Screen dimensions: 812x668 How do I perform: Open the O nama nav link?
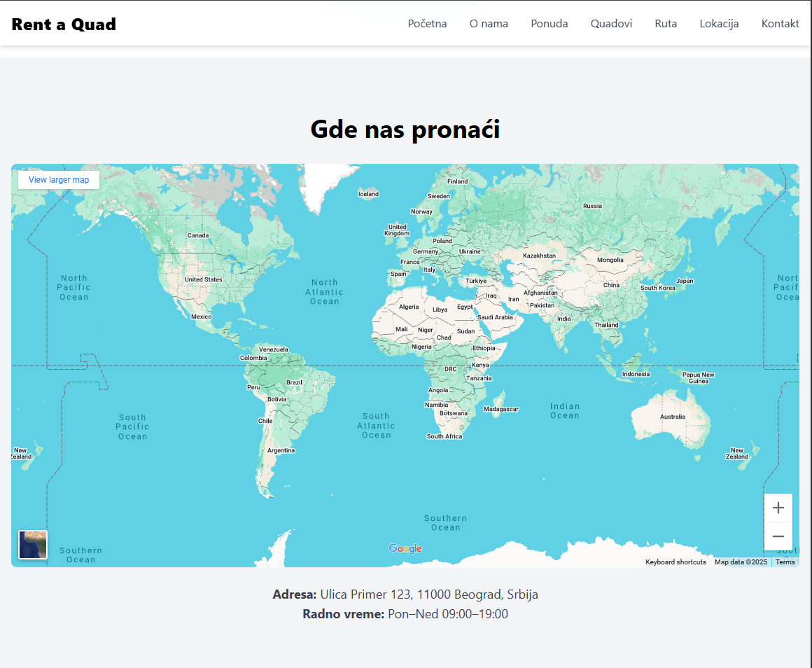(x=489, y=24)
